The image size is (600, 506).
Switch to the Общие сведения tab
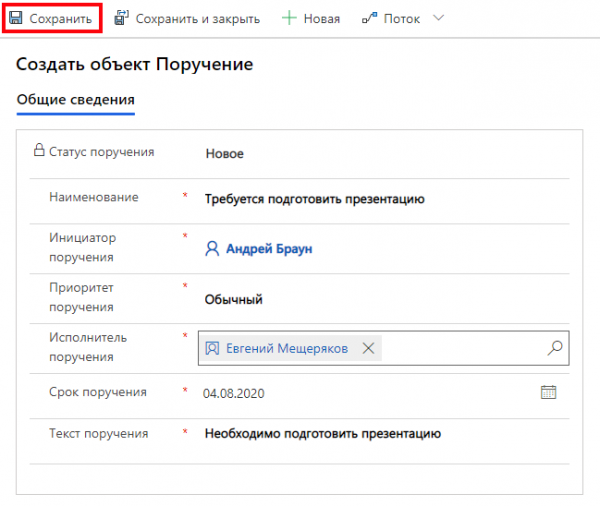76,100
